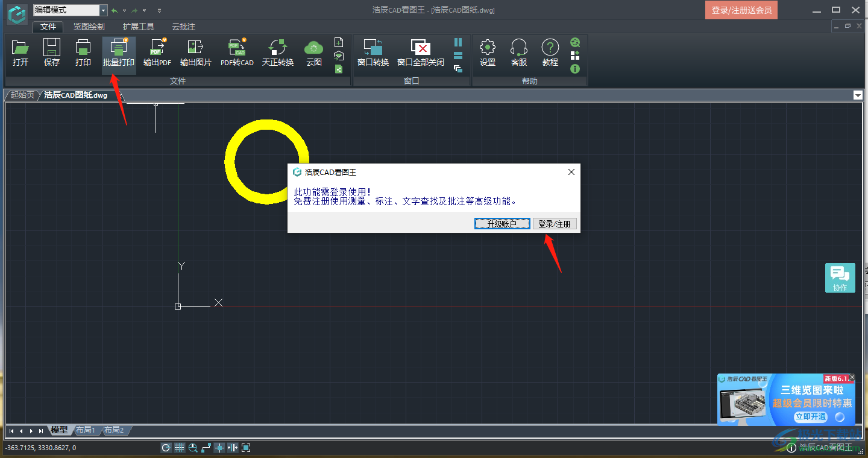The height and width of the screenshot is (458, 868).
Task: Click the green check-update refresh icon
Action: 575,42
